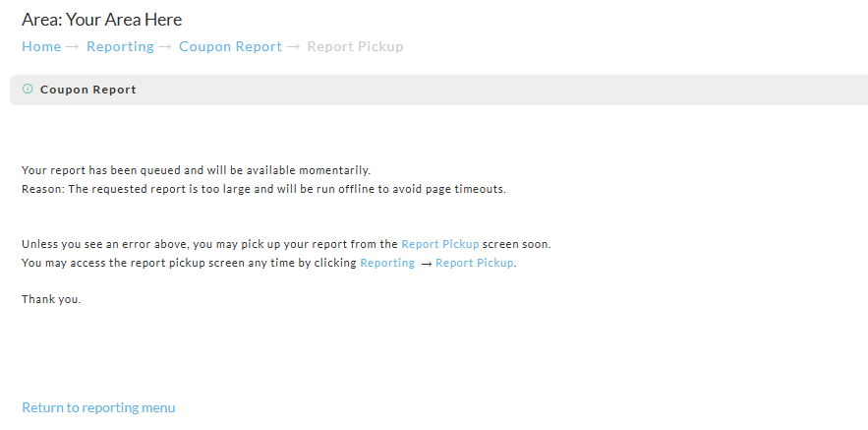This screenshot has width=868, height=430.
Task: Click the arrow following the Reporting breadcrumb
Action: (x=165, y=47)
